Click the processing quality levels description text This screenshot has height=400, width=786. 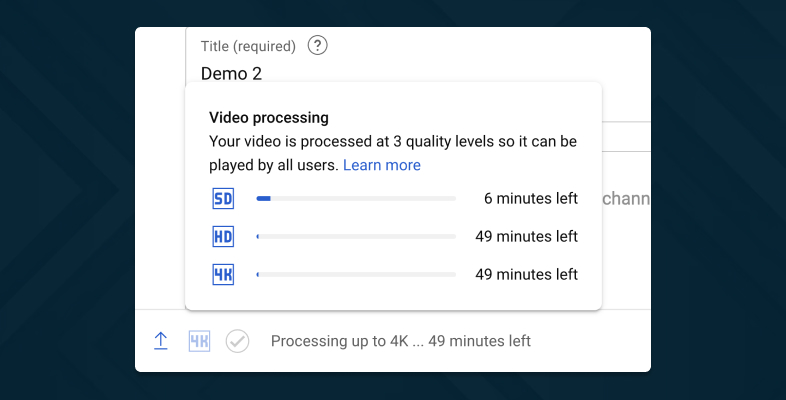coord(392,141)
